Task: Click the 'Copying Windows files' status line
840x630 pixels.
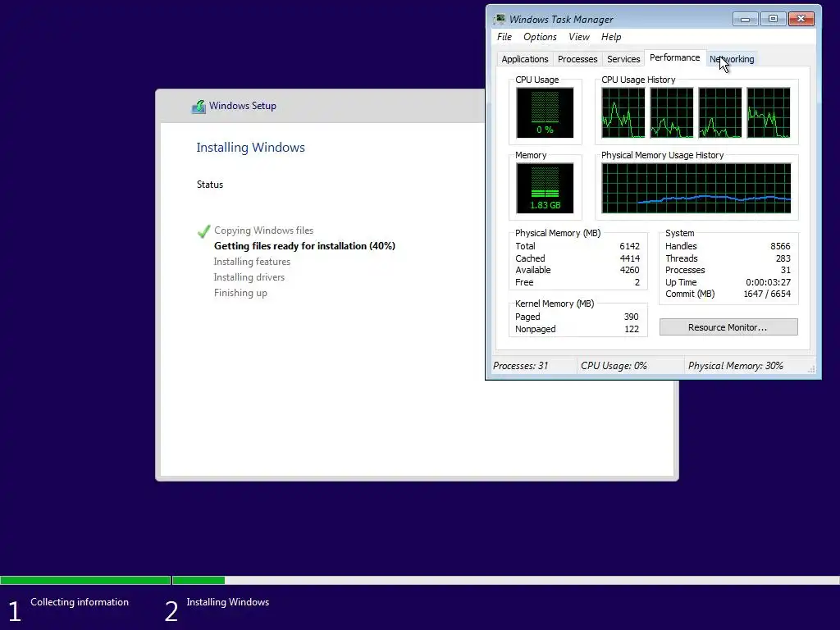Action: click(x=263, y=231)
